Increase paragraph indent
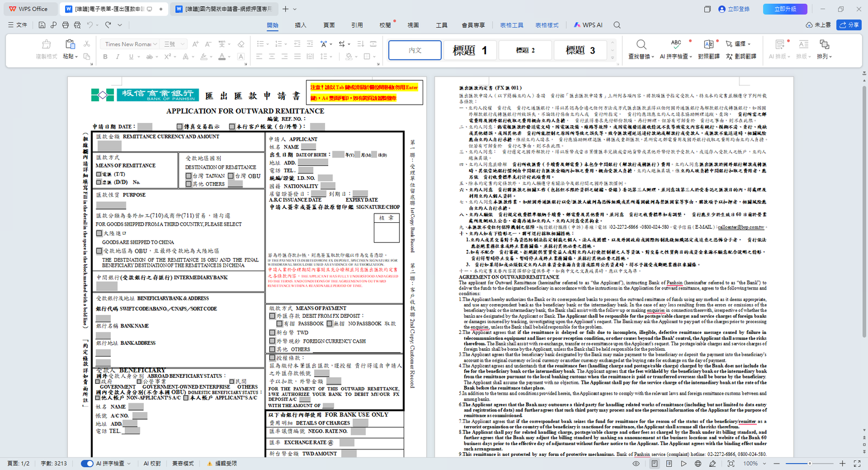The height and width of the screenshot is (470, 868). pyautogui.click(x=310, y=44)
